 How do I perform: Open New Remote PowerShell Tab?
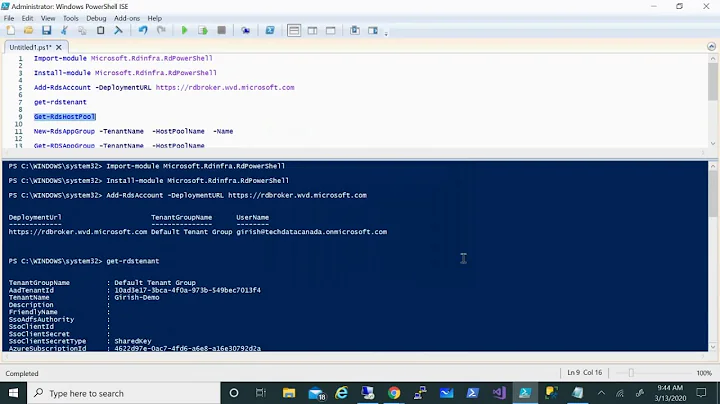click(246, 30)
